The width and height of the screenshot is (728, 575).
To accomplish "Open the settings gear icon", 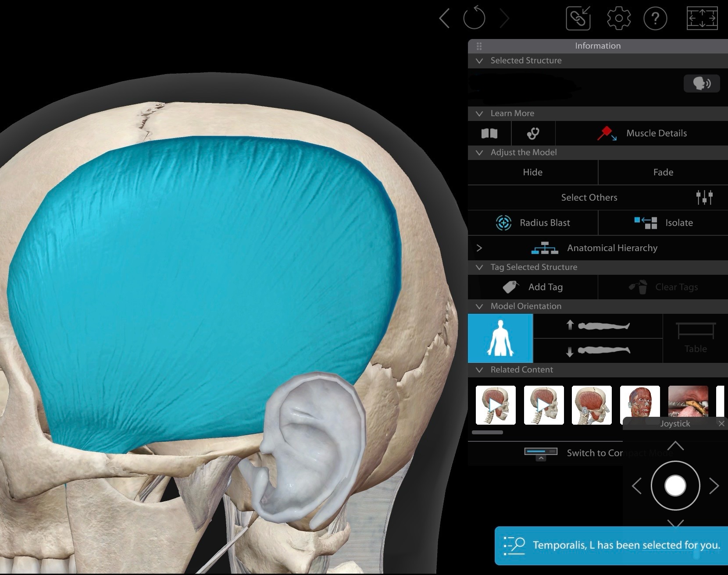I will tap(619, 18).
